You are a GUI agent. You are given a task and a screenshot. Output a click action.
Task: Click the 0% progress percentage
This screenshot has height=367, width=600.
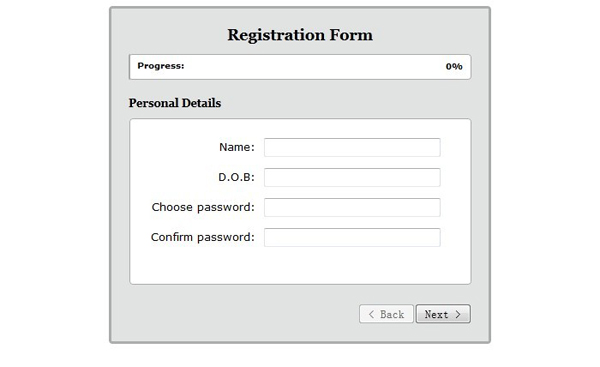pos(454,67)
